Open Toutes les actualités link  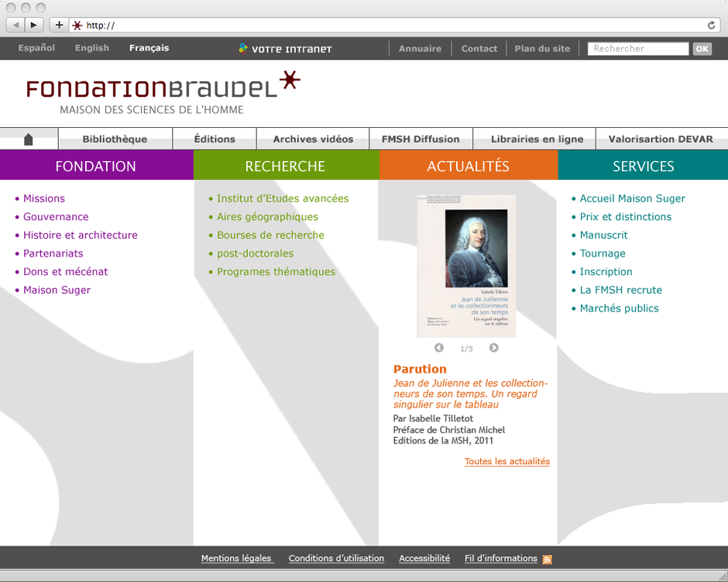(507, 461)
